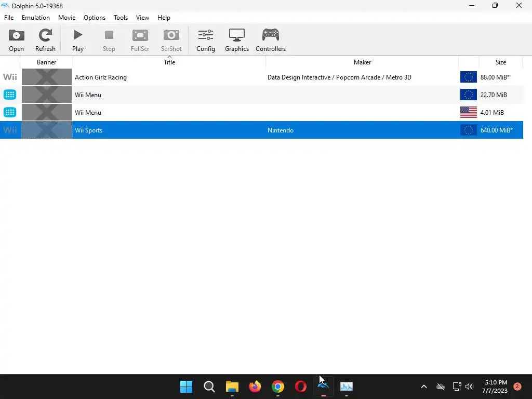Take a screenshot with ScrShot
Screen dimensions: 532x399
171,41
